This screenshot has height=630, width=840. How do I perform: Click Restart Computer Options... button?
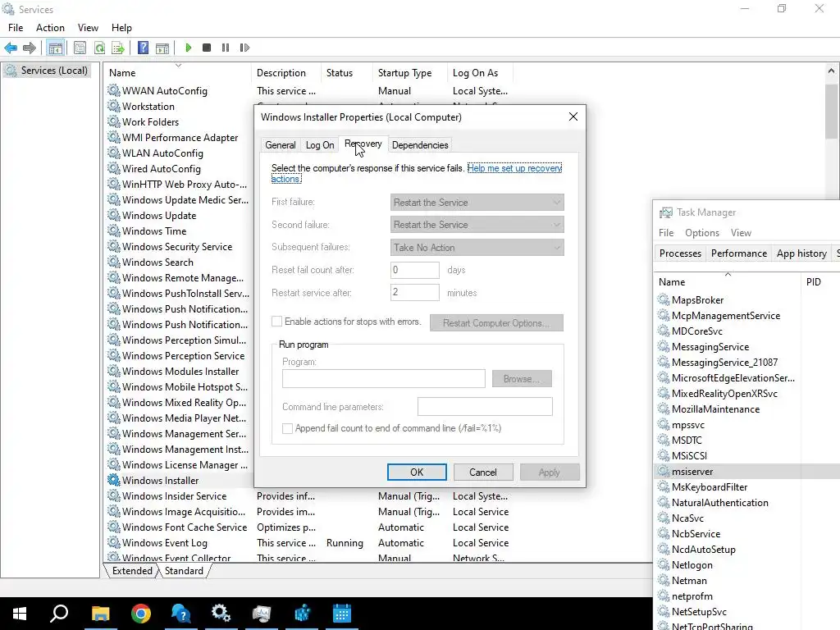[496, 323]
